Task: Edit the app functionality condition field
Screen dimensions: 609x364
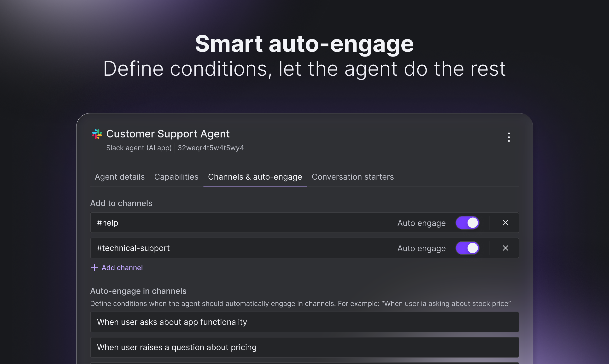Action: pyautogui.click(x=304, y=322)
